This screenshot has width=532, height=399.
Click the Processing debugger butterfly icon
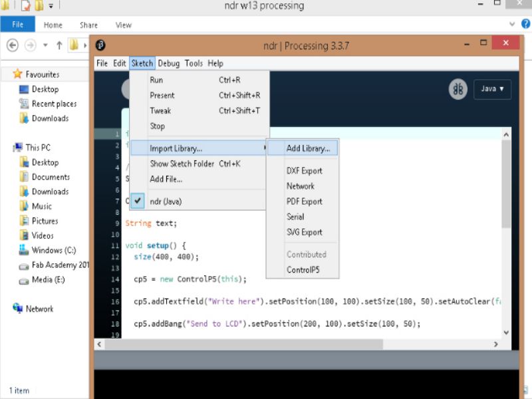tap(458, 89)
